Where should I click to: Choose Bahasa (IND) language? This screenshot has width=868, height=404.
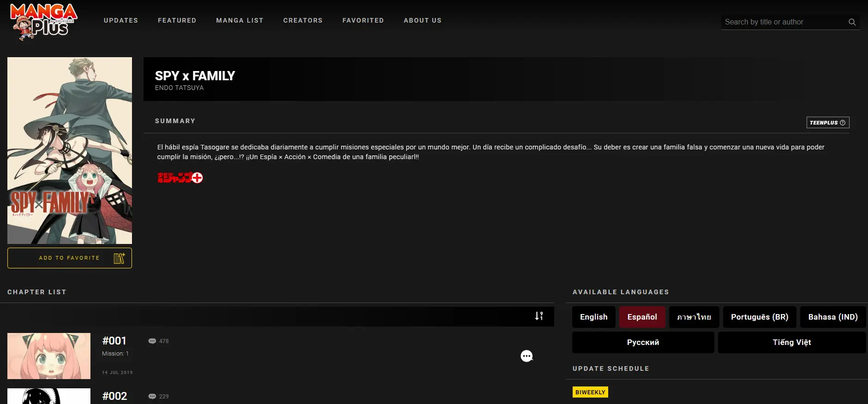click(833, 317)
